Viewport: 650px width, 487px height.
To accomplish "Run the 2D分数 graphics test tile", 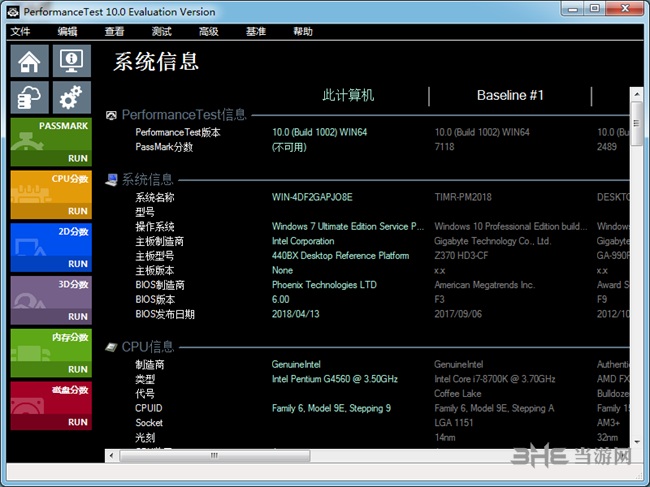I will point(51,247).
